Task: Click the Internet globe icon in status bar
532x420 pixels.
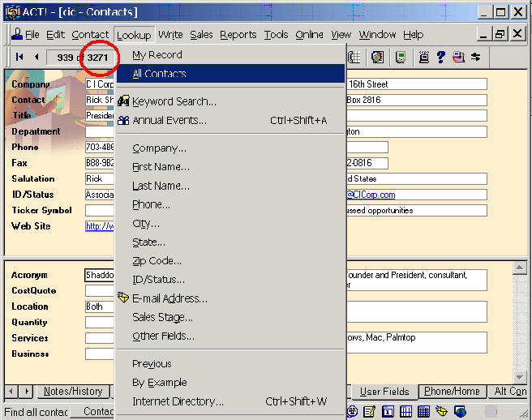Action: click(x=460, y=412)
